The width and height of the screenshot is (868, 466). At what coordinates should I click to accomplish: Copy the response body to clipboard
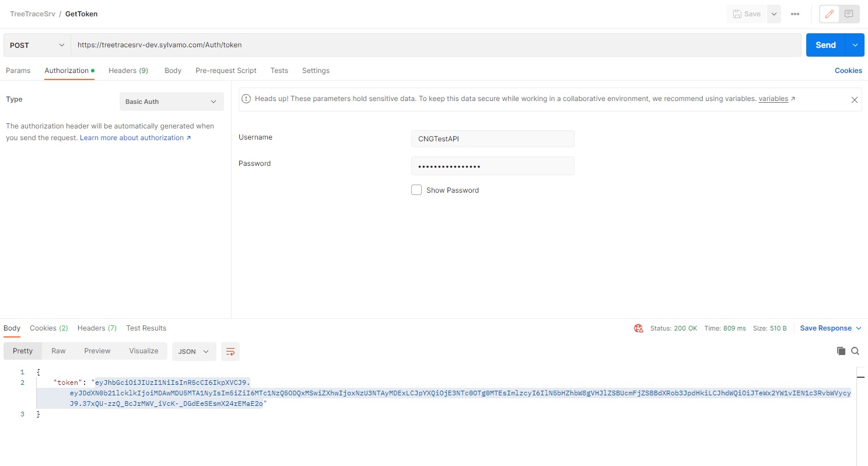(x=841, y=351)
